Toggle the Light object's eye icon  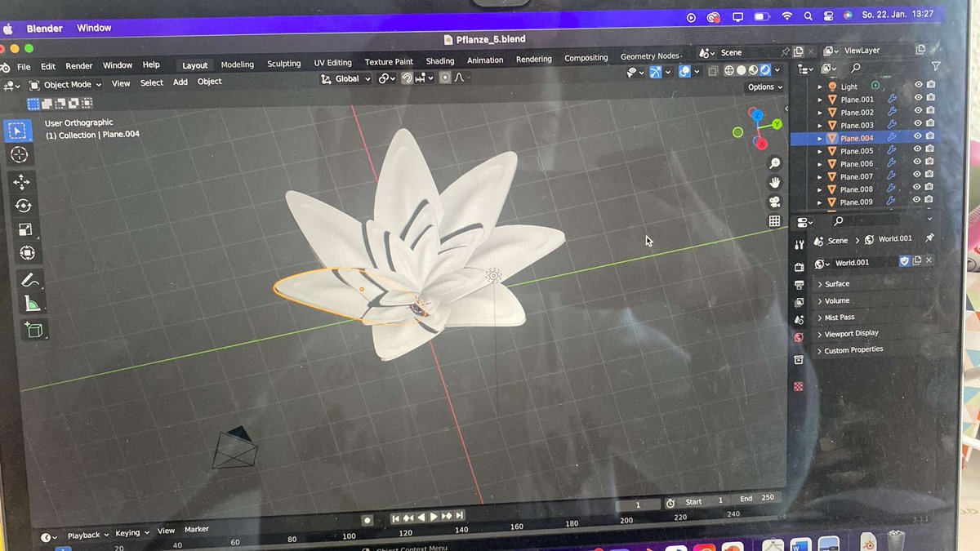point(917,84)
